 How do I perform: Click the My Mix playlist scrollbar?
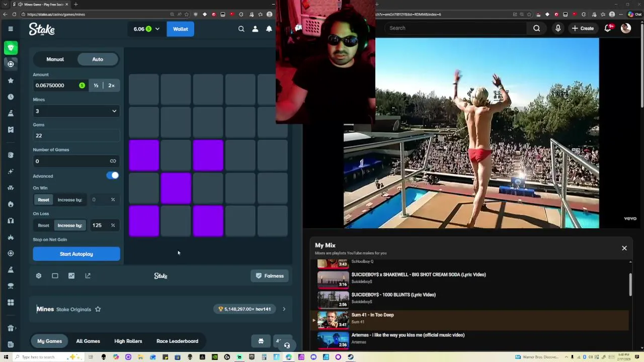coord(630,285)
